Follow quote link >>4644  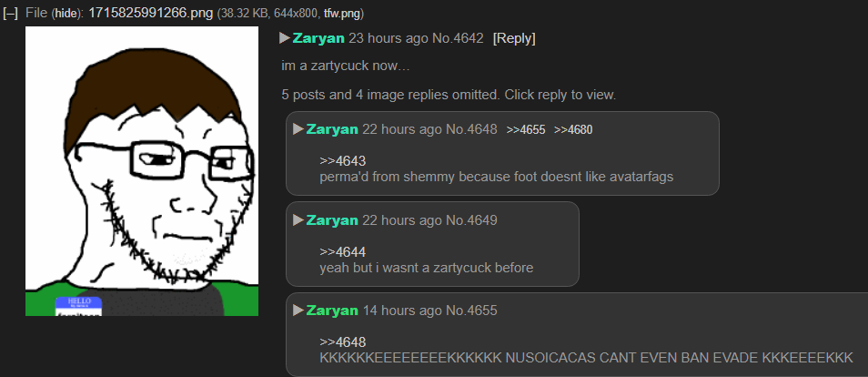tap(343, 252)
